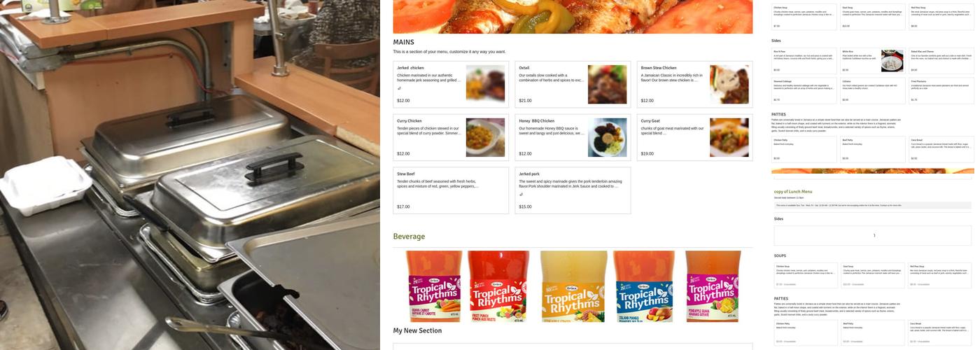Click the White Rice side photo

click(892, 61)
